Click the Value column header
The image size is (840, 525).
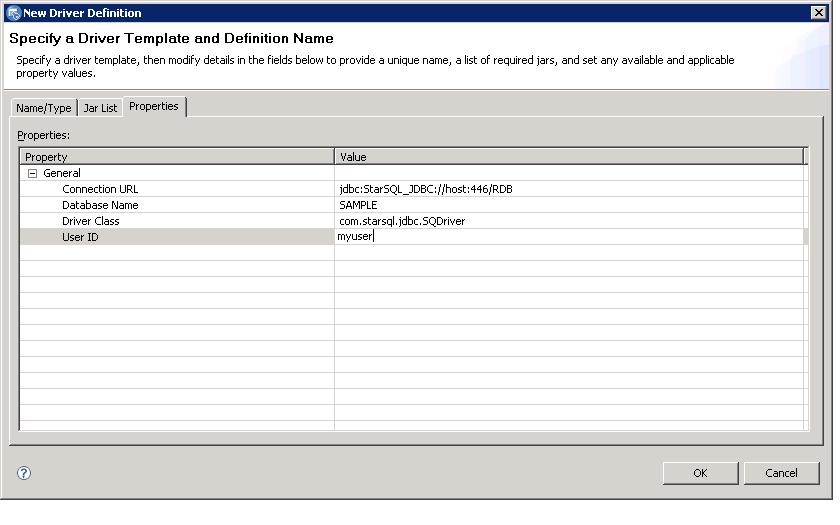pyautogui.click(x=569, y=157)
